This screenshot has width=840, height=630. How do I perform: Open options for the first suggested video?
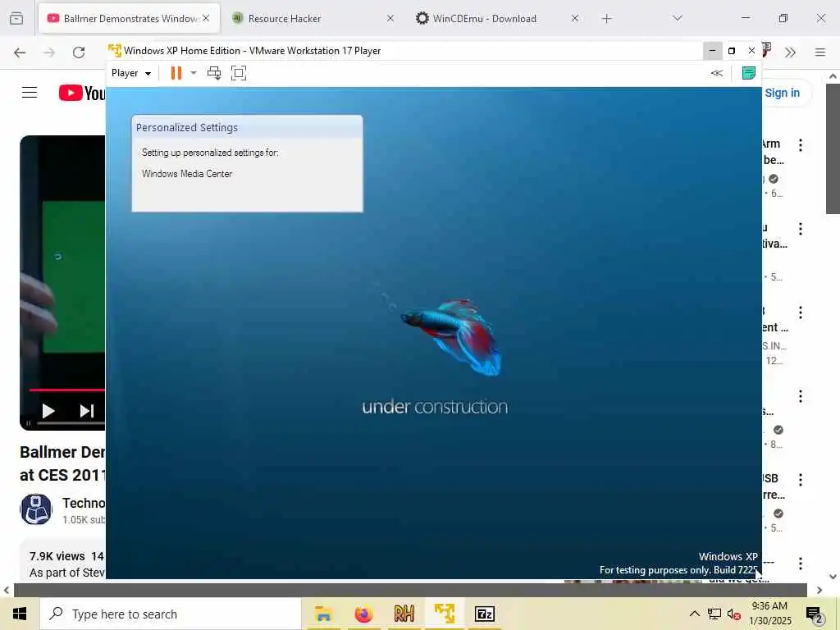pos(801,144)
